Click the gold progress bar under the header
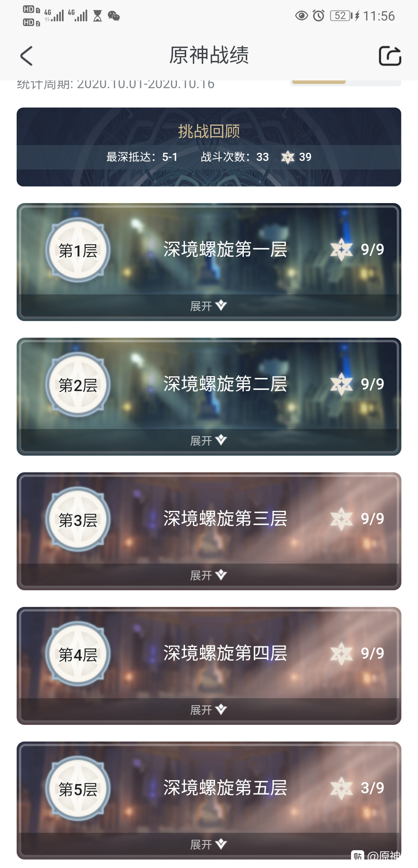This screenshot has width=418, height=868. [319, 82]
